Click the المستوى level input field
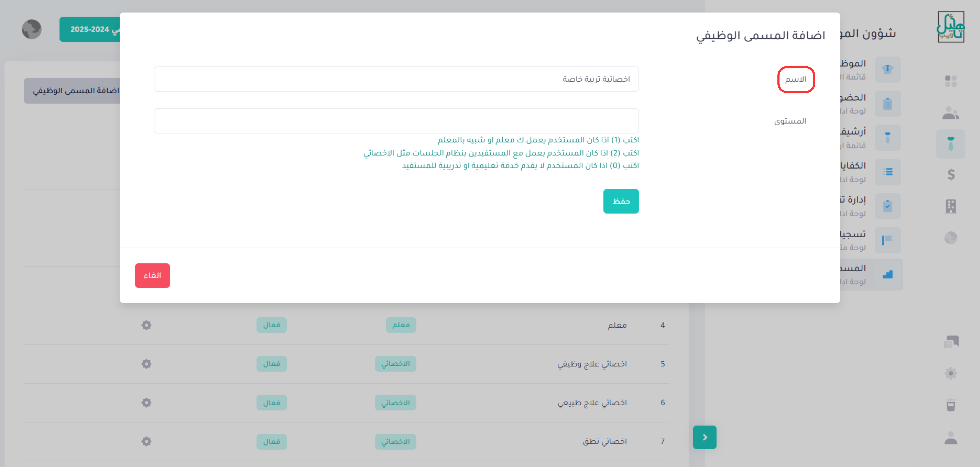This screenshot has height=467, width=980. pos(396,121)
